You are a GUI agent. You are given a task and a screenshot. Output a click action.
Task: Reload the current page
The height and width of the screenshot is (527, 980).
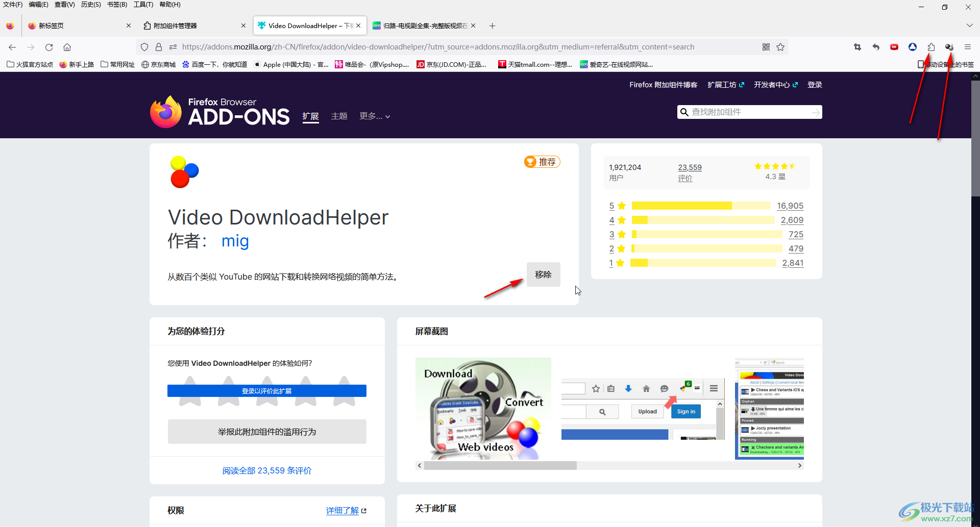point(49,47)
